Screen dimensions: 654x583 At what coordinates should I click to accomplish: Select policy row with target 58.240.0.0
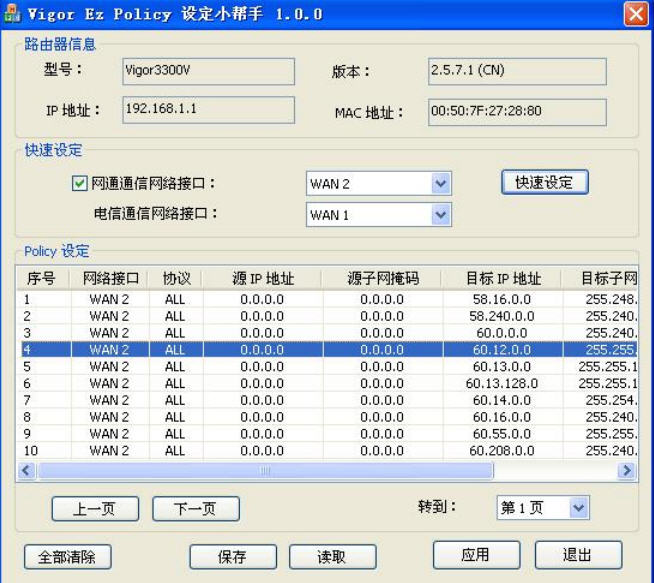(329, 316)
